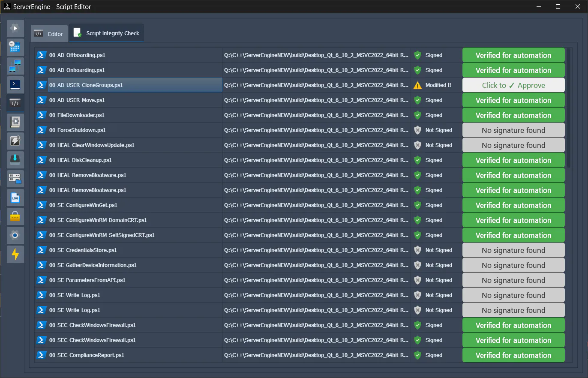Select the Run script play icon
The image size is (588, 378).
coord(15,28)
